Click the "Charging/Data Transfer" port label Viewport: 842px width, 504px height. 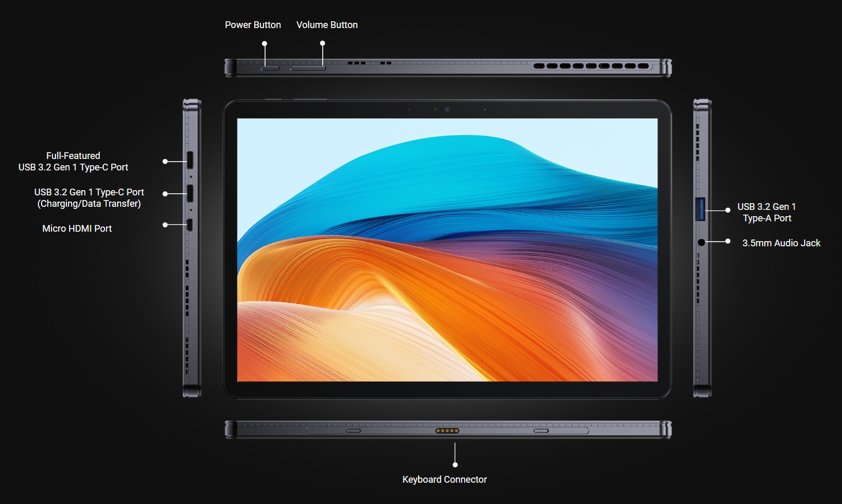89,204
